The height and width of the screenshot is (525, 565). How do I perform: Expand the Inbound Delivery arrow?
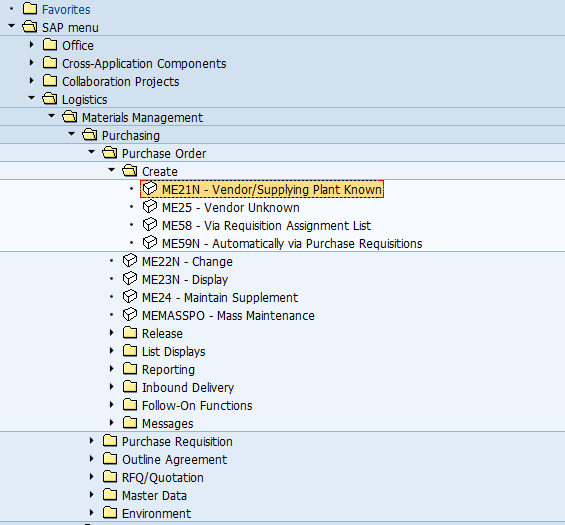click(x=112, y=386)
